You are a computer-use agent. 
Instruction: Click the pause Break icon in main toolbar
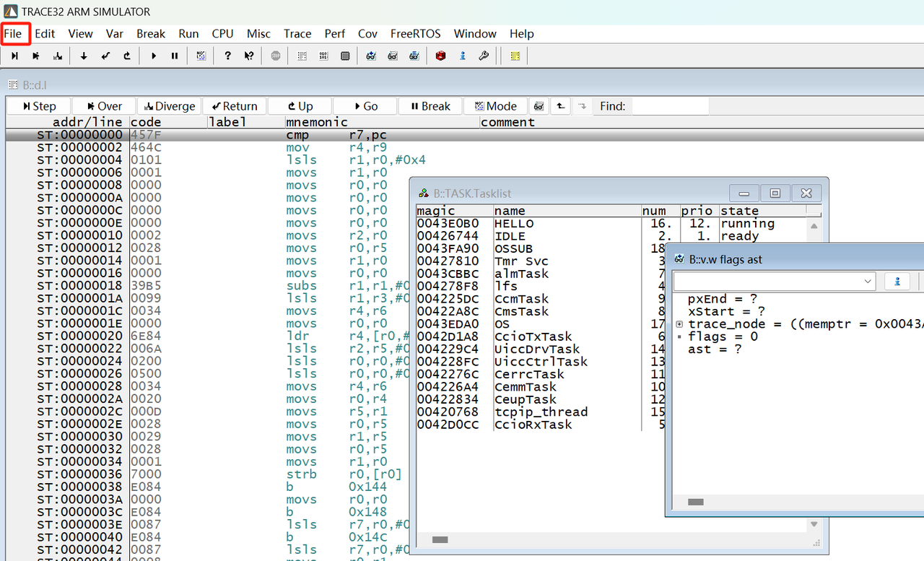175,56
